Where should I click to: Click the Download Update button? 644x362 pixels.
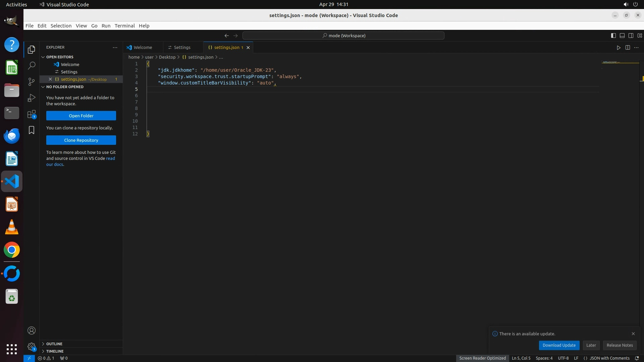point(559,345)
